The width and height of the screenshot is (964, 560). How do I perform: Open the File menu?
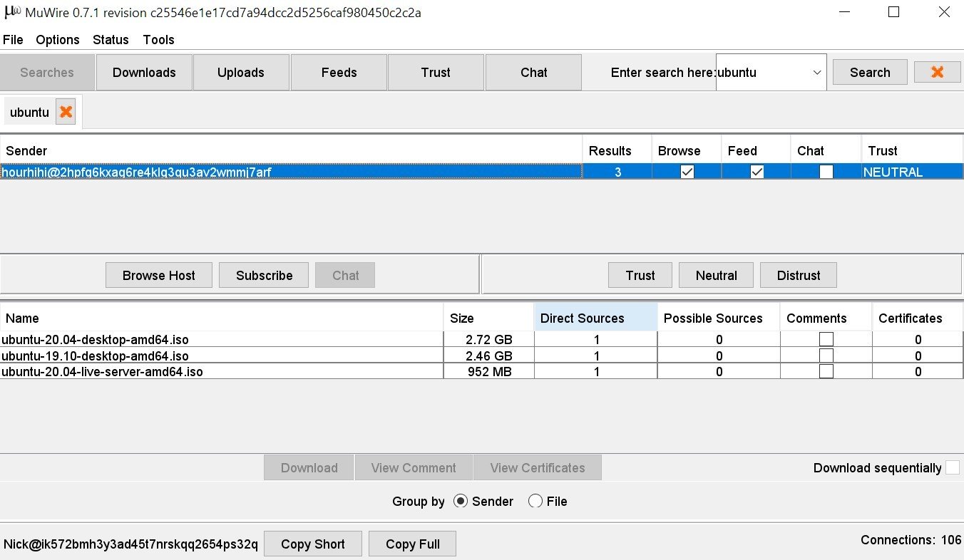click(x=13, y=40)
